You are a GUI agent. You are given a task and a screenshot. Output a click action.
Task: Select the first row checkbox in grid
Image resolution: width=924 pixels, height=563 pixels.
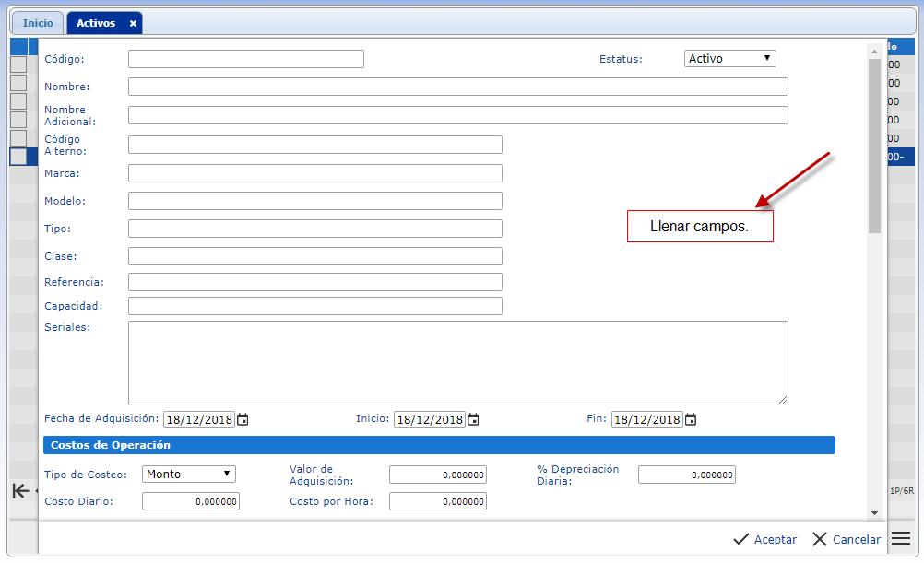point(18,65)
